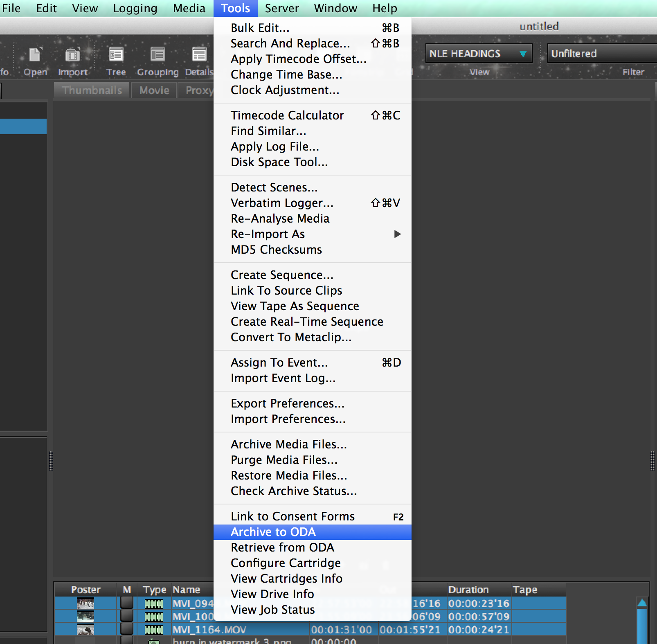The width and height of the screenshot is (657, 644).
Task: Select the Grouping view icon
Action: tap(157, 55)
